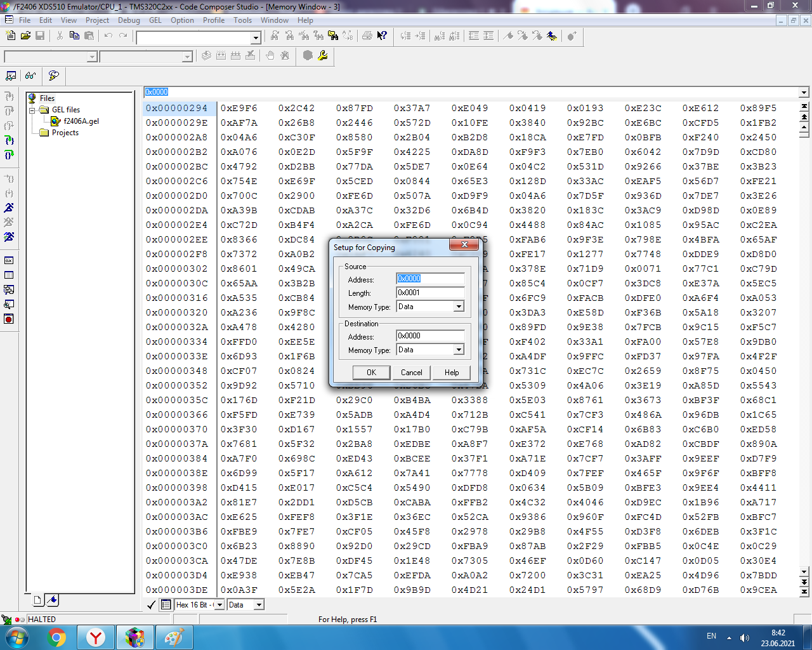
Task: Close the Setup for Copying dialog
Action: (464, 245)
